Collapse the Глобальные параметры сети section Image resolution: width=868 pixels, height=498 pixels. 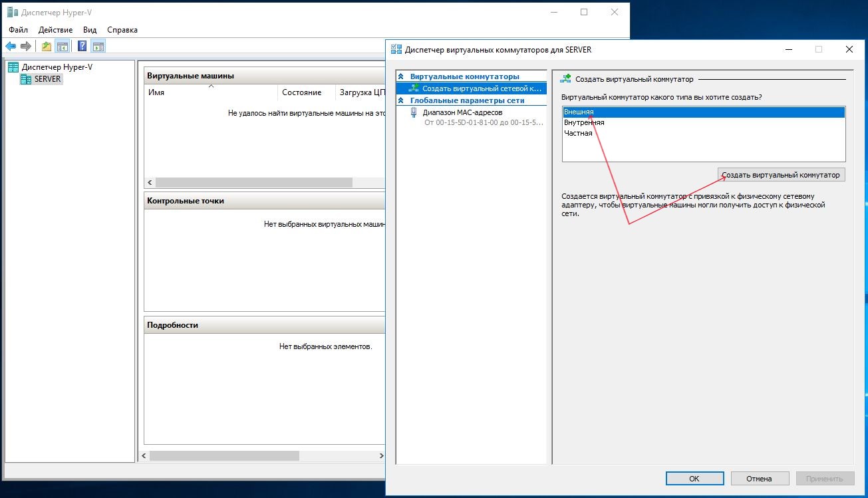(401, 100)
